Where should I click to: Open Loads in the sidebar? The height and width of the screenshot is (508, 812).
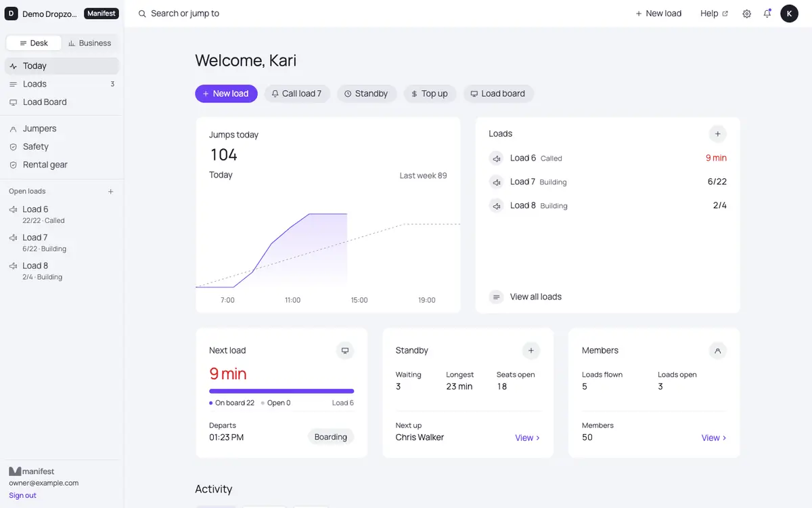tap(62, 84)
